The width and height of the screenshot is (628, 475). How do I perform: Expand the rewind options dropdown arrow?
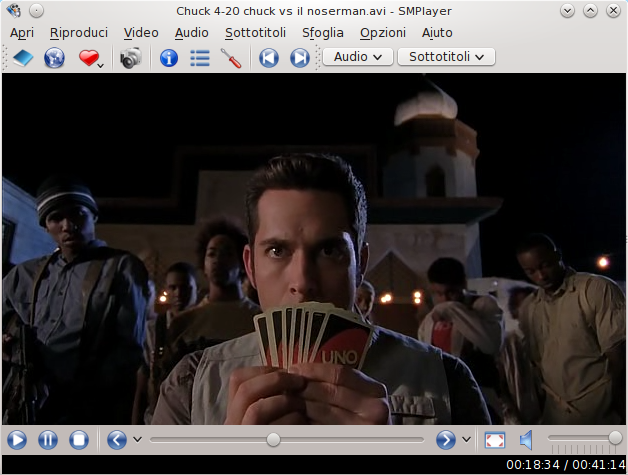137,440
